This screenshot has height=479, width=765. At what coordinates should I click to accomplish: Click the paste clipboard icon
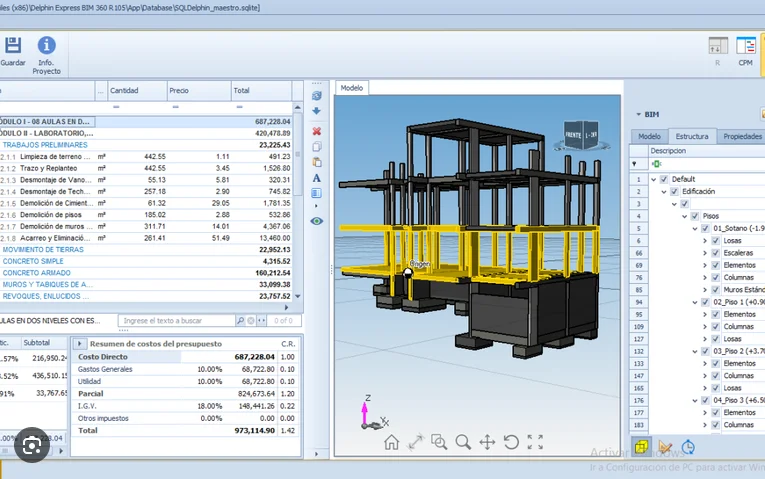pyautogui.click(x=317, y=162)
